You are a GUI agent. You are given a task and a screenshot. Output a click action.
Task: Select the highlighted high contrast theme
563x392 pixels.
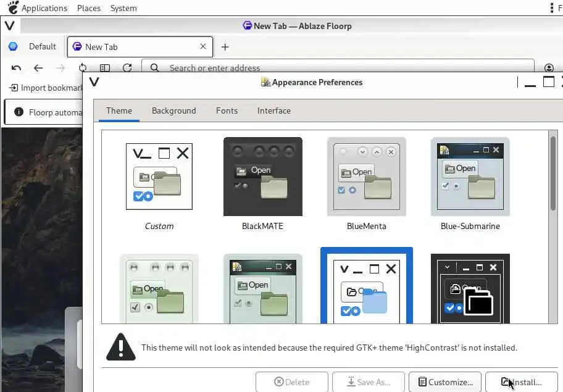tap(366, 286)
